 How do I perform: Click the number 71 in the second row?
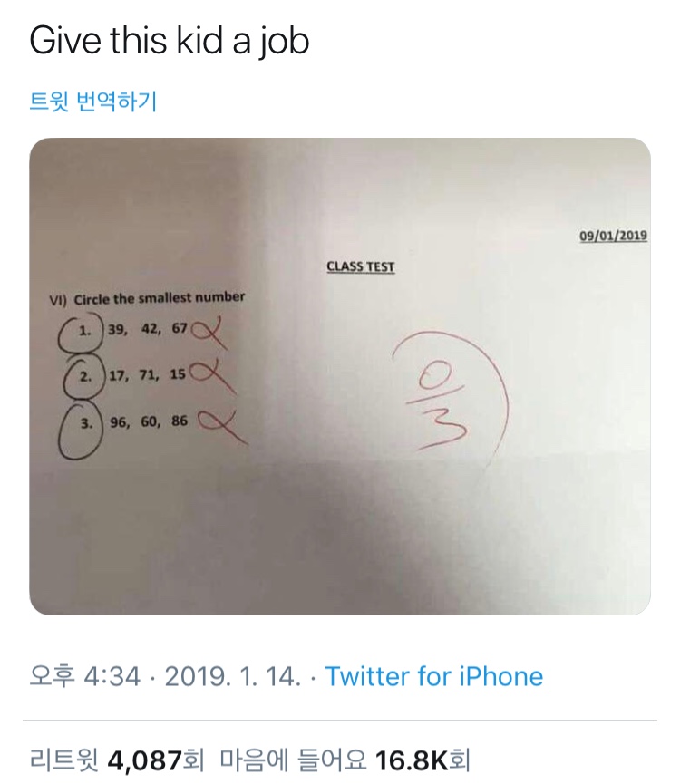pyautogui.click(x=148, y=374)
